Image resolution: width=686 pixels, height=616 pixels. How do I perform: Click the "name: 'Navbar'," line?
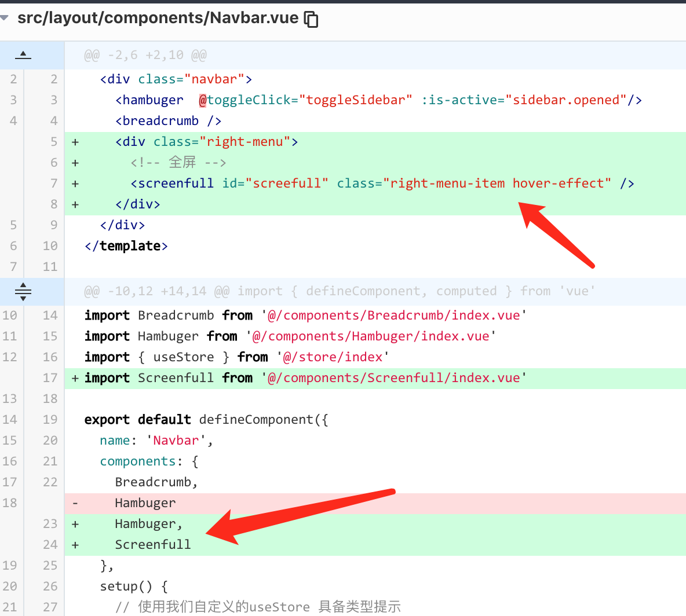(x=156, y=440)
